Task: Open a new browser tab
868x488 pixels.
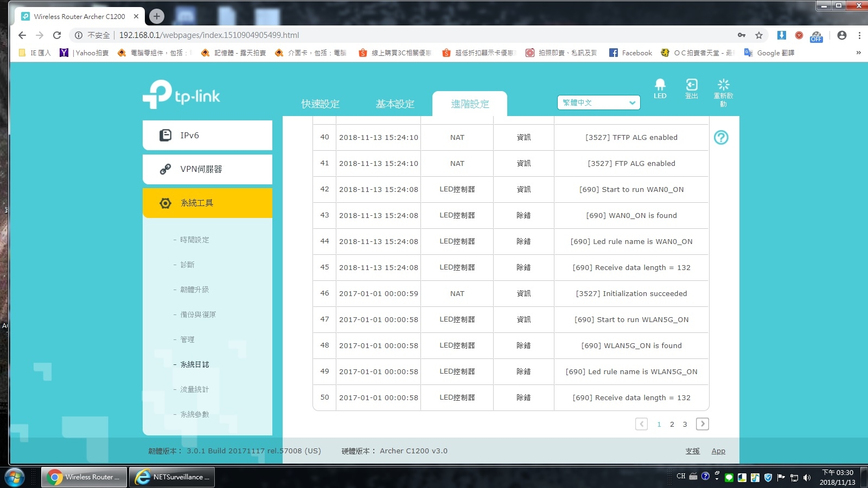Action: 157,16
